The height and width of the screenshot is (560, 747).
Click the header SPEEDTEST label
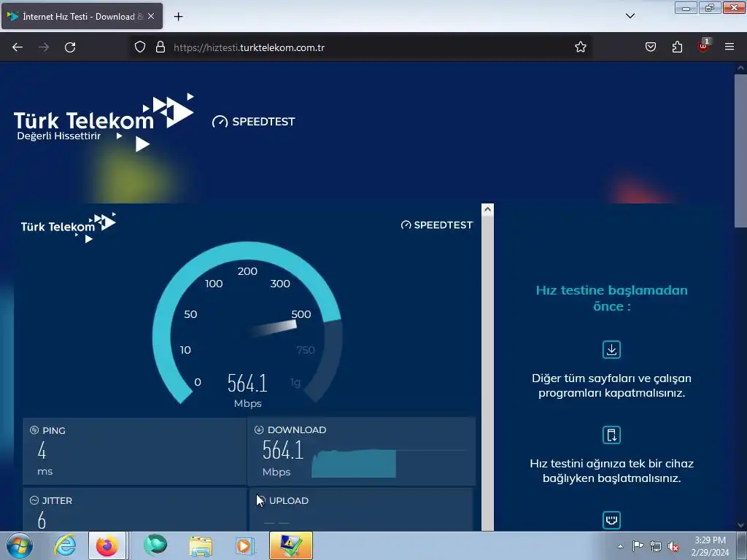click(253, 122)
